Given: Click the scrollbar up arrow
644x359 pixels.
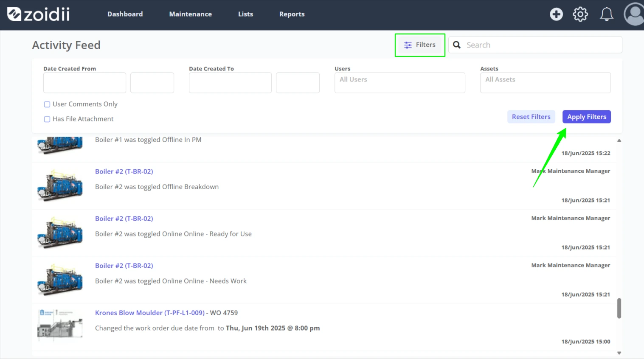Looking at the screenshot, I should tap(619, 140).
